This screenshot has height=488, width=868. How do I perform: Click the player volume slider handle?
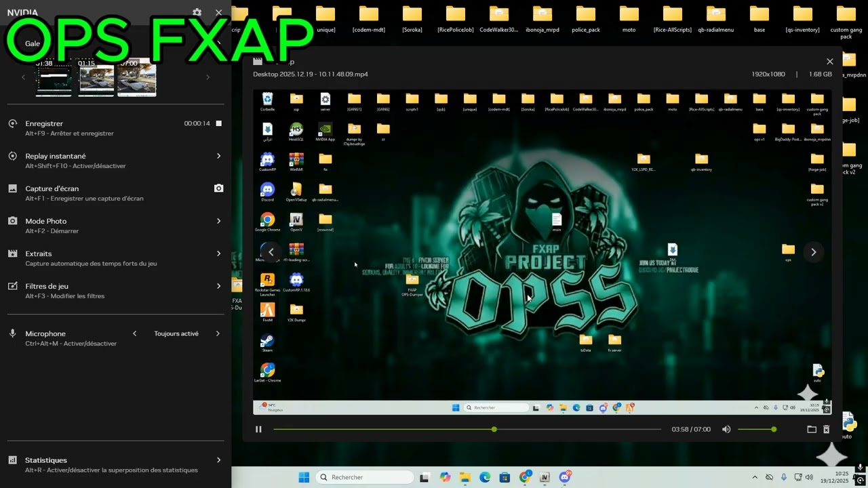pos(774,429)
